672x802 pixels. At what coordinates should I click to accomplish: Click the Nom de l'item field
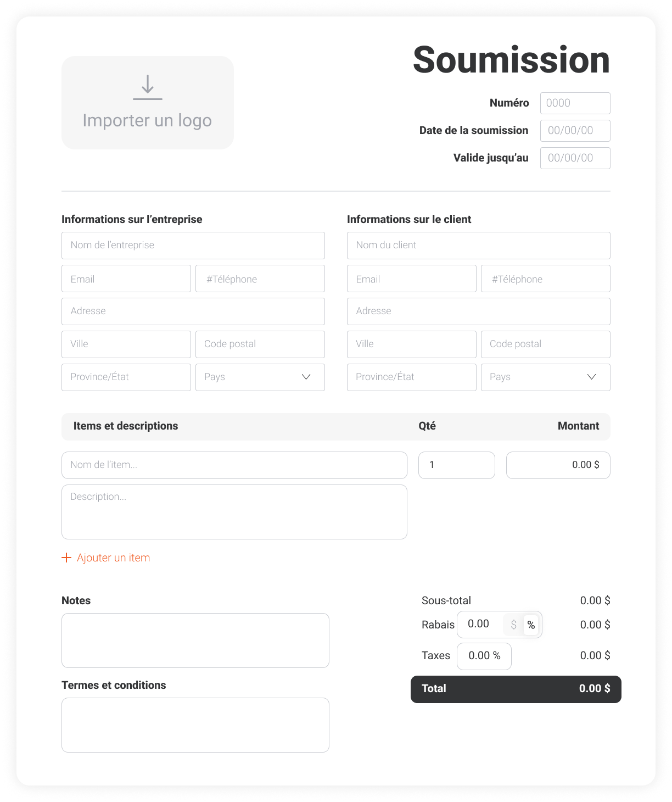point(234,465)
